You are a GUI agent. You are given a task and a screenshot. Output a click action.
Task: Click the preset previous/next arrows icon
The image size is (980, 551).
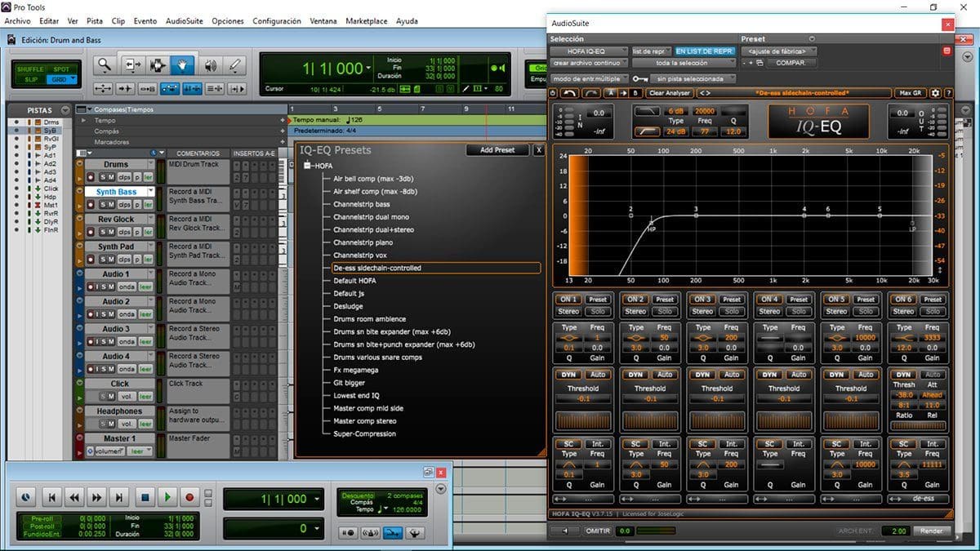pos(705,93)
